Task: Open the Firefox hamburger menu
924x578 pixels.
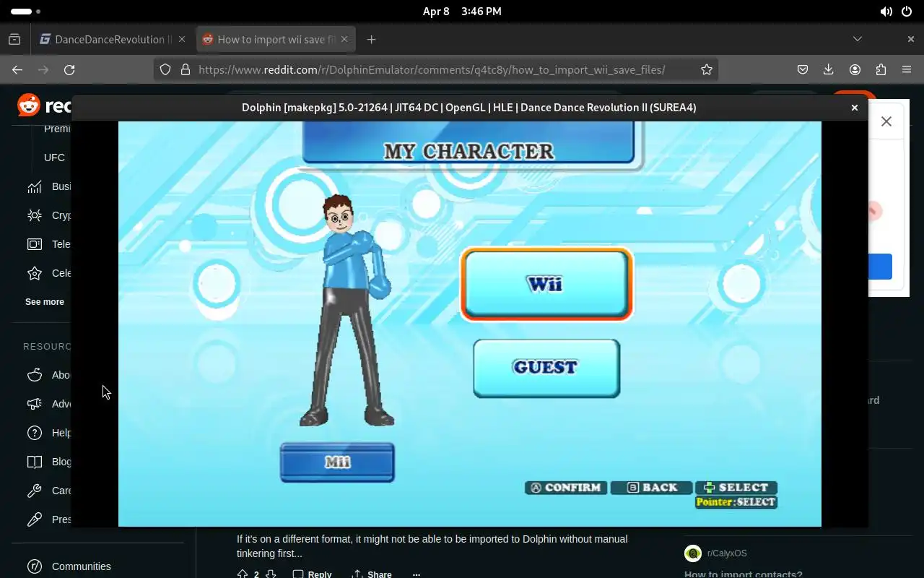Action: click(x=907, y=69)
